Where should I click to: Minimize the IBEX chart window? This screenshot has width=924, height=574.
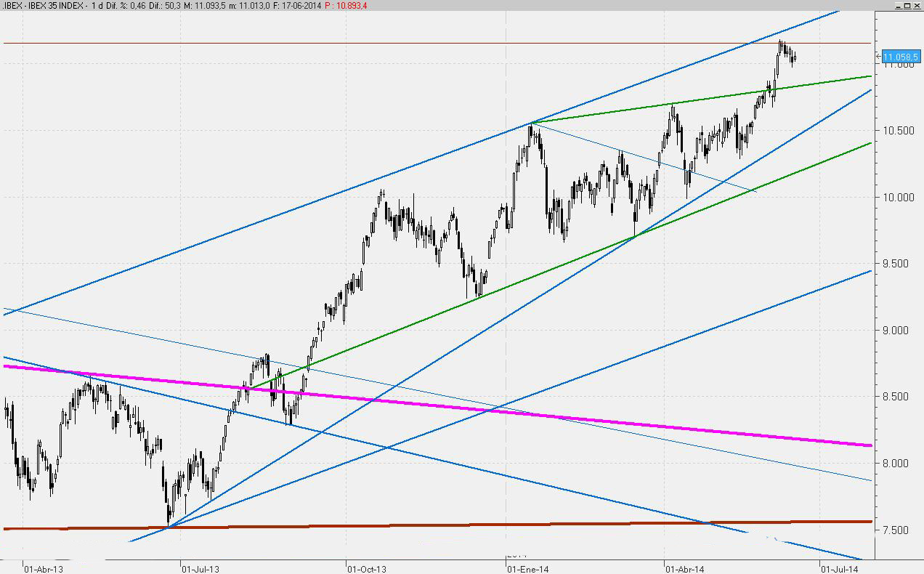tap(898, 6)
